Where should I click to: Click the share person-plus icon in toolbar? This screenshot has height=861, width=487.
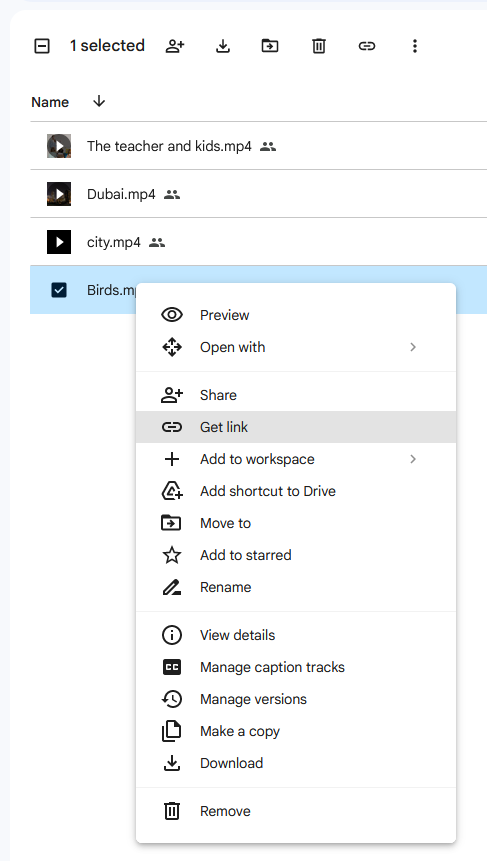point(175,46)
